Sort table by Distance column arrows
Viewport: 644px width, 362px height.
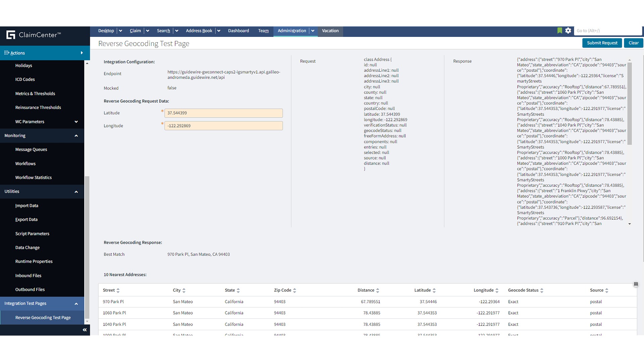(378, 291)
